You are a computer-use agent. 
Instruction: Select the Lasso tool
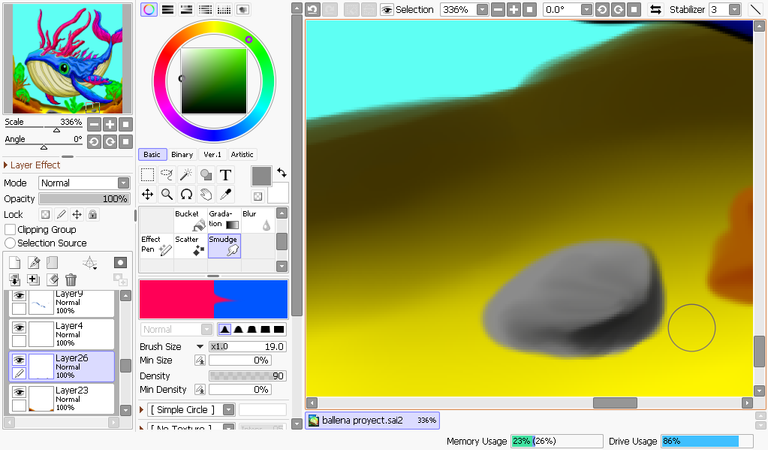click(x=167, y=175)
